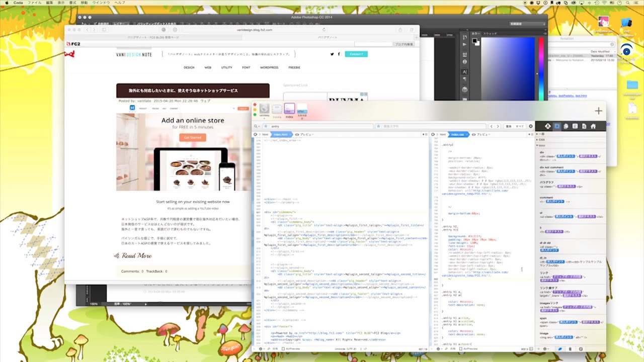Click the Get Started button in blog image

pyautogui.click(x=193, y=137)
